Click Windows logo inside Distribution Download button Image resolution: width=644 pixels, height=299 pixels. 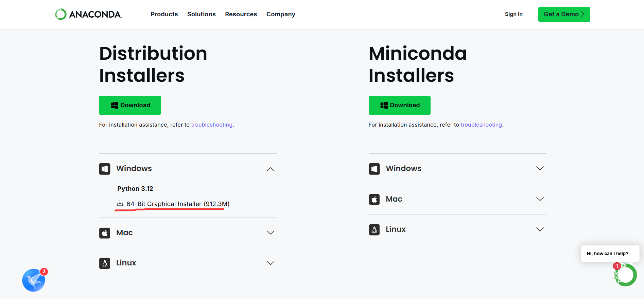click(115, 105)
